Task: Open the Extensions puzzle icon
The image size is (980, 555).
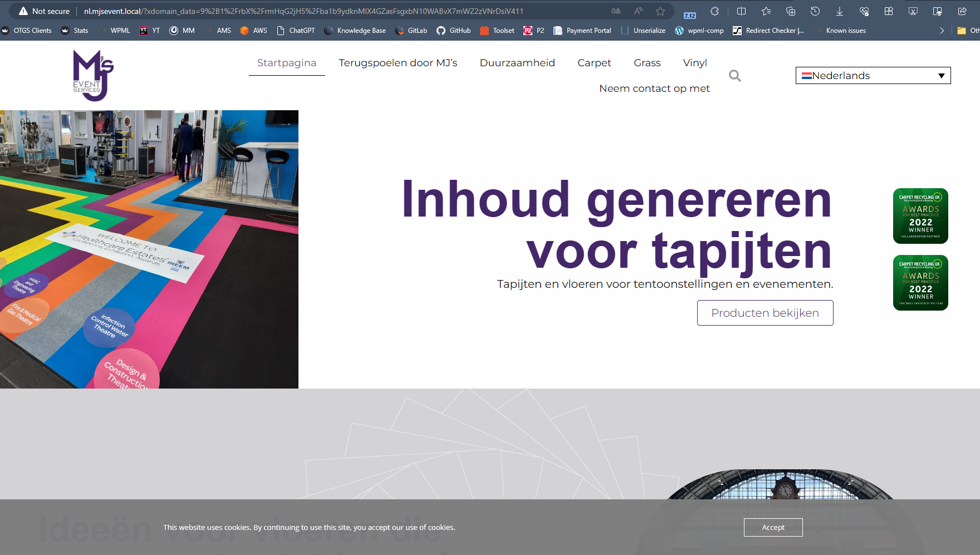Action: [x=715, y=11]
